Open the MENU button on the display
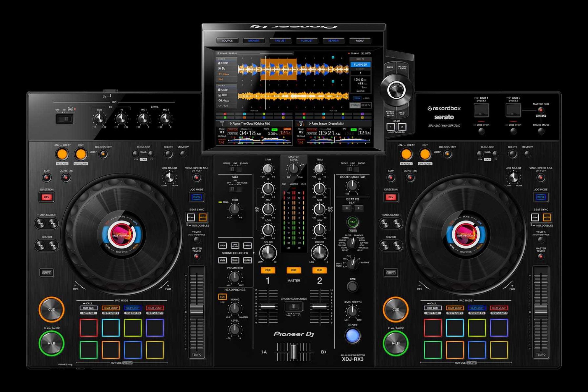The width and height of the screenshot is (588, 392). point(360,41)
